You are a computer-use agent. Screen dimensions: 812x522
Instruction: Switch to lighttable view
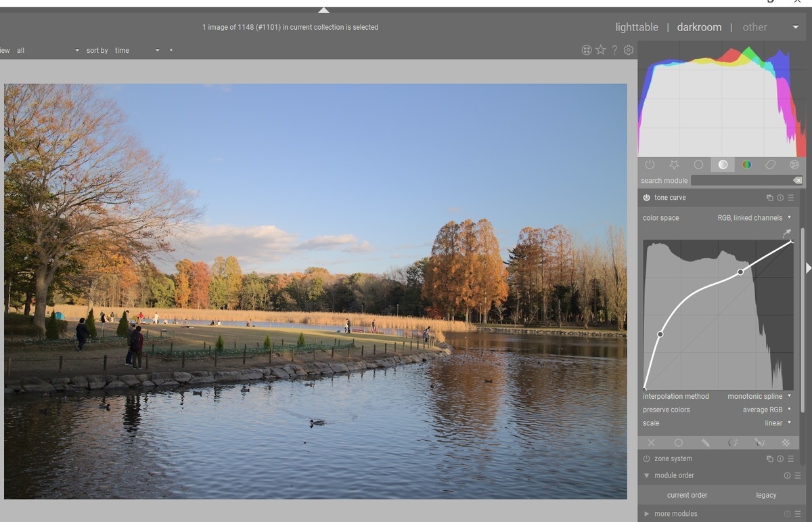637,27
